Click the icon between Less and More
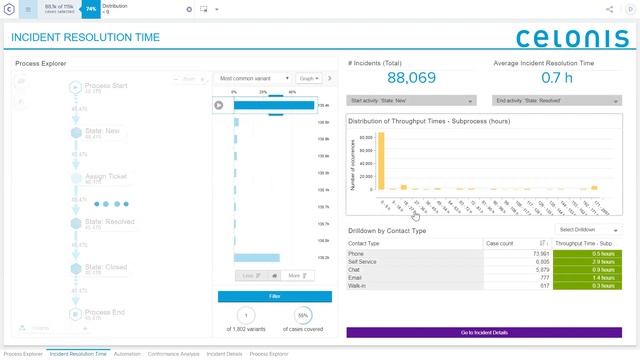 (274, 276)
